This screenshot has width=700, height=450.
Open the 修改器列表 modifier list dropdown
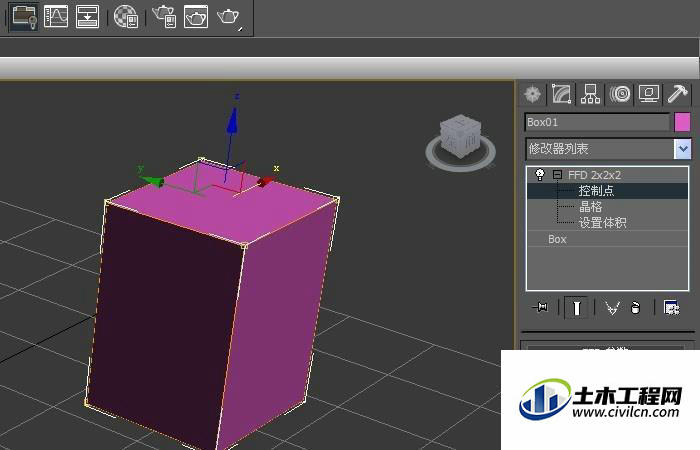click(x=683, y=149)
